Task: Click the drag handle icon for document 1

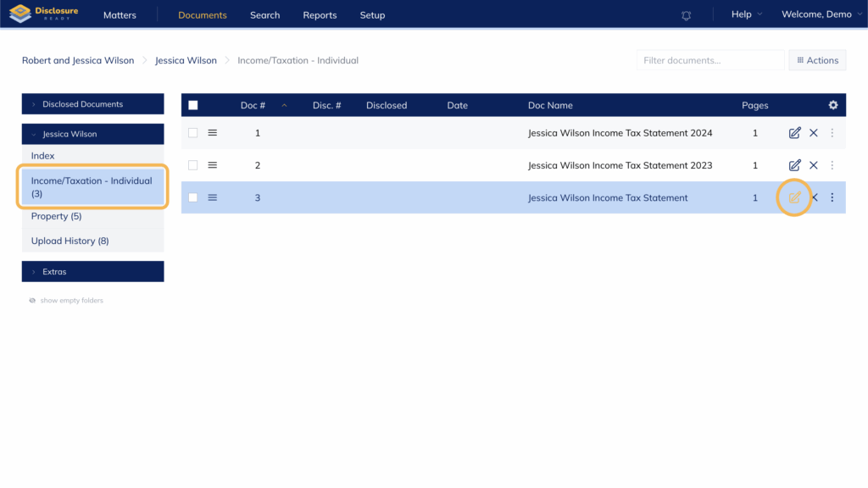Action: coord(213,133)
